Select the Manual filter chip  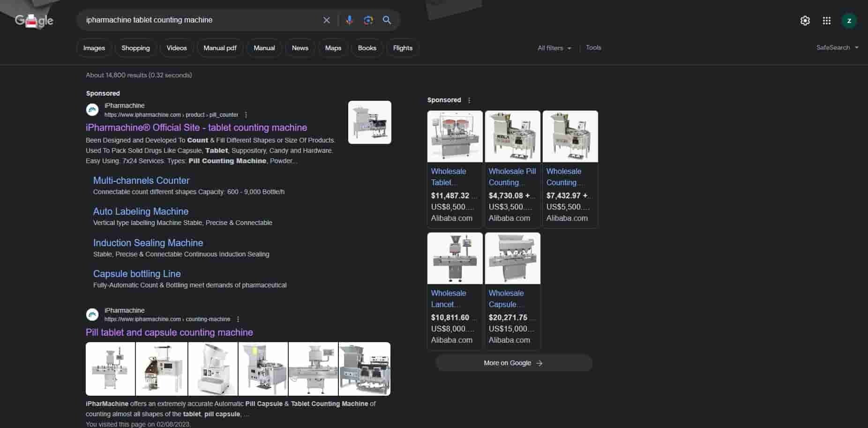264,48
